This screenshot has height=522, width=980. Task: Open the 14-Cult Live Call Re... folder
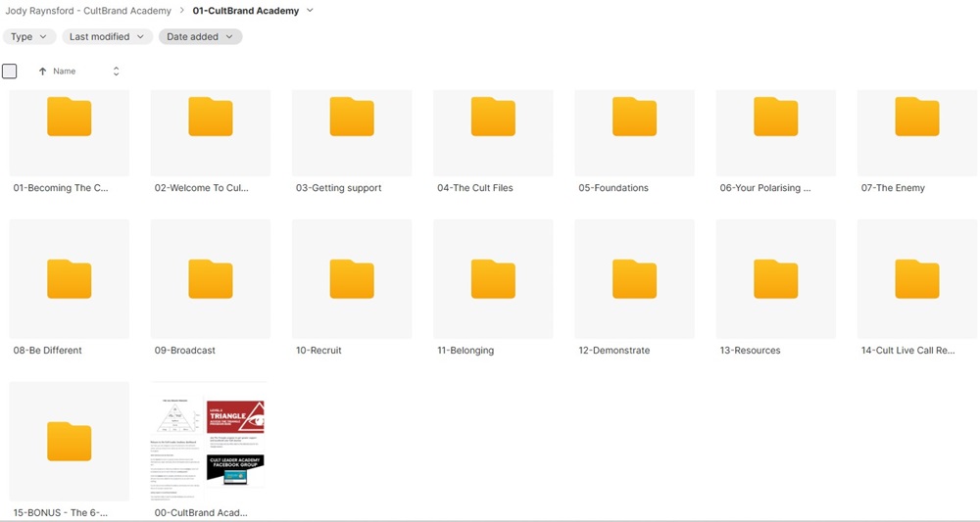(x=916, y=279)
